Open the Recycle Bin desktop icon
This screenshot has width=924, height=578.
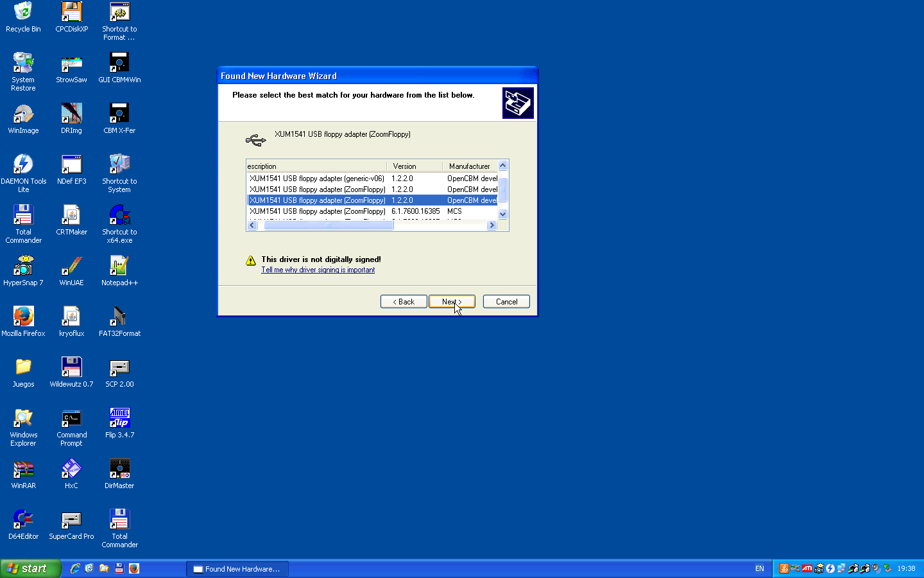pyautogui.click(x=23, y=17)
